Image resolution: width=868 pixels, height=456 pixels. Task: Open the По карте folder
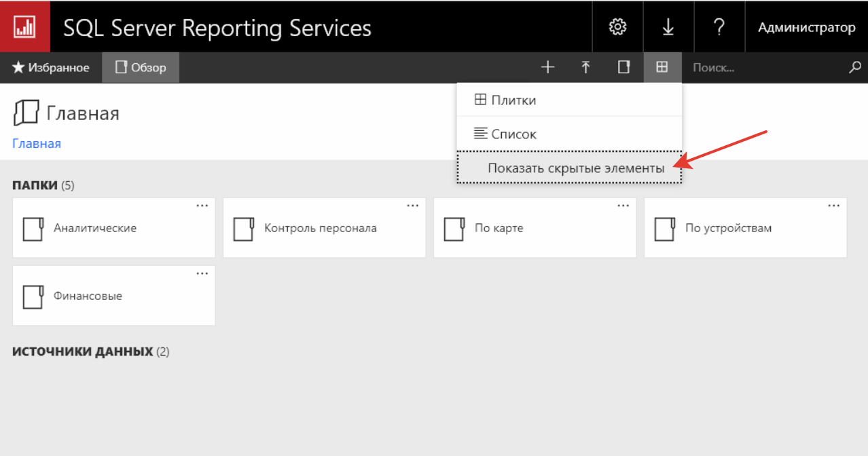coord(535,228)
